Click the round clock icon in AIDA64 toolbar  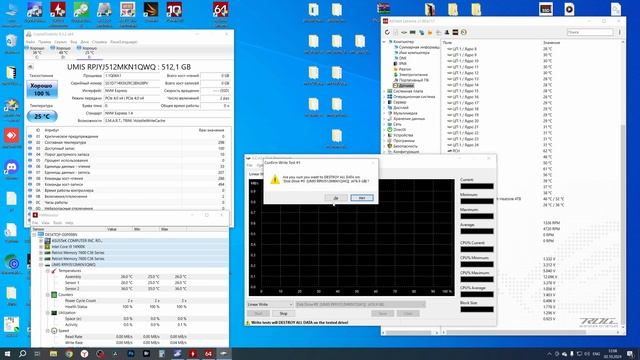click(464, 32)
